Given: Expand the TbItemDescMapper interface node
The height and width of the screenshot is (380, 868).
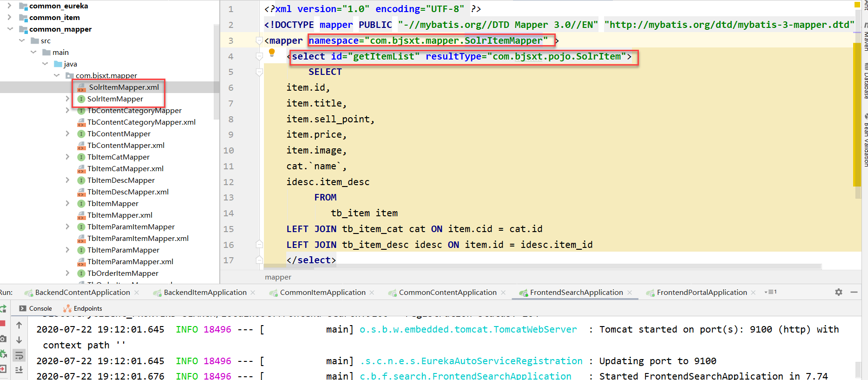Looking at the screenshot, I should click(67, 180).
